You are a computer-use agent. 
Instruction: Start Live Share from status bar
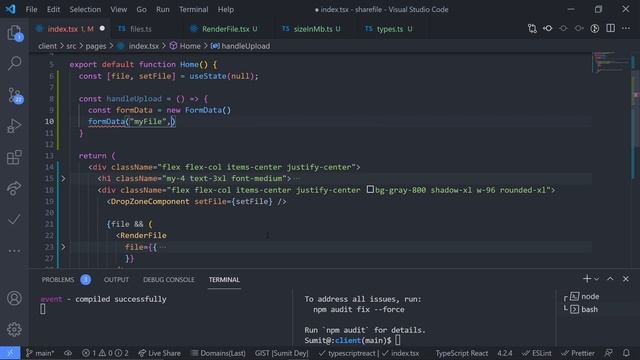point(159,353)
